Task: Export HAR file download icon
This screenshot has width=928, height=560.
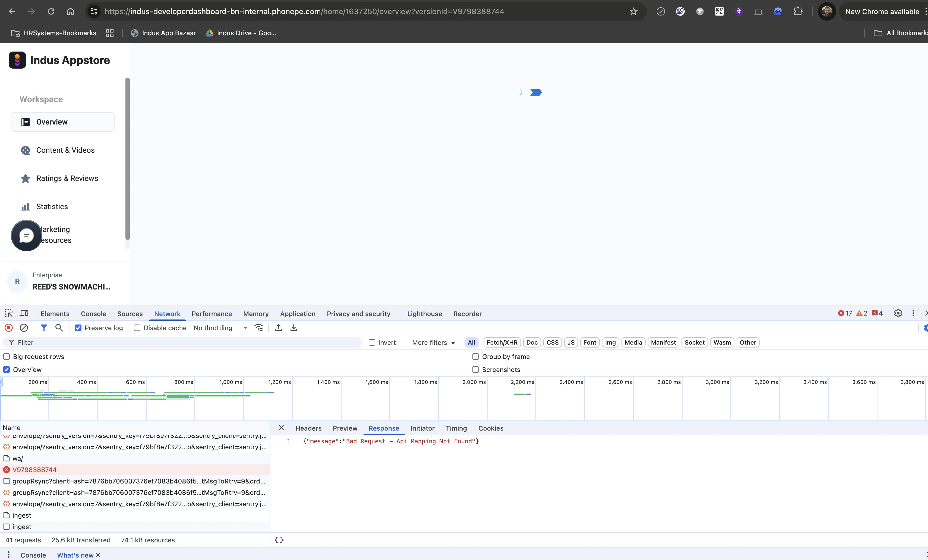Action: 294,328
